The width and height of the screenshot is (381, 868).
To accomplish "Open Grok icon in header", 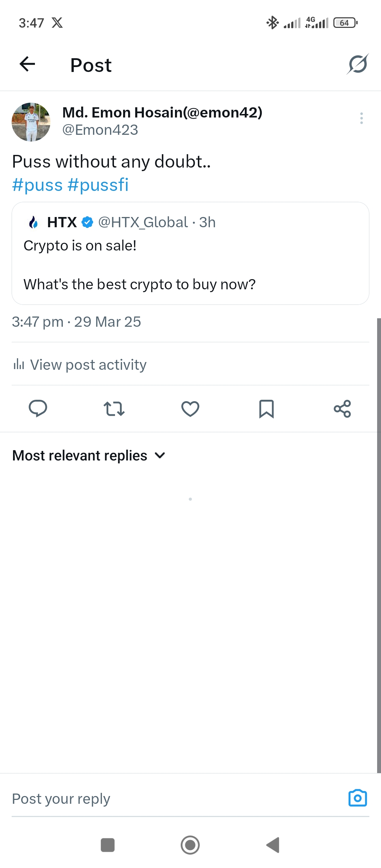I will coord(358,64).
